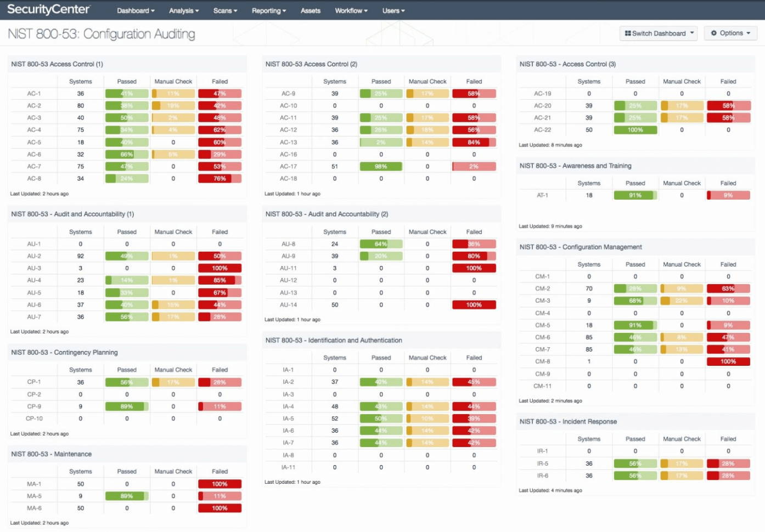Click the AC-17 98% passed bar
Screen dimensions: 765x532
pyautogui.click(x=381, y=166)
